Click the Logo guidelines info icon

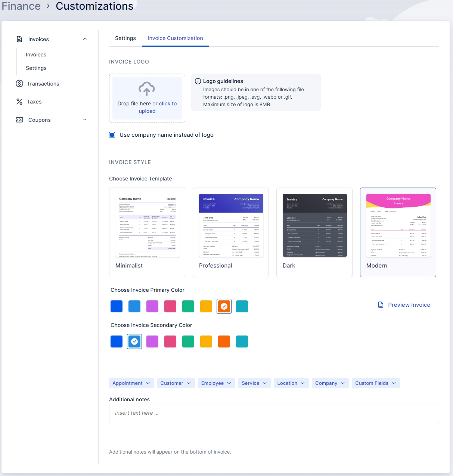point(198,81)
